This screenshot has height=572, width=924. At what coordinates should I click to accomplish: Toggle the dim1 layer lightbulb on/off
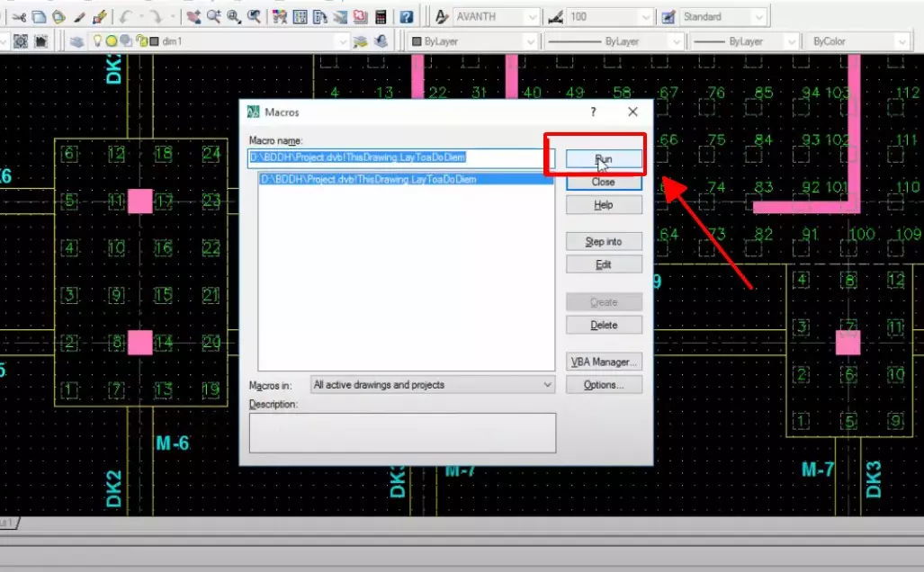click(x=97, y=41)
